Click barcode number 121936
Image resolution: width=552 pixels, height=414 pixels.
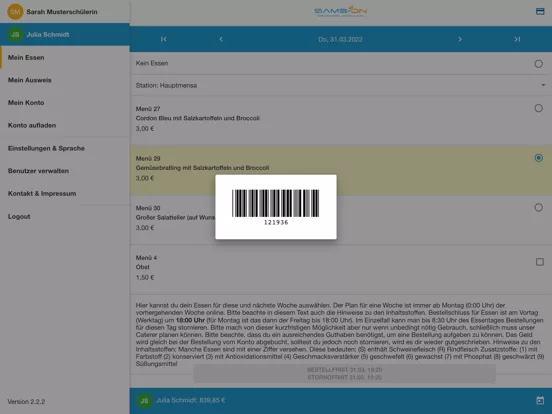[x=276, y=222]
